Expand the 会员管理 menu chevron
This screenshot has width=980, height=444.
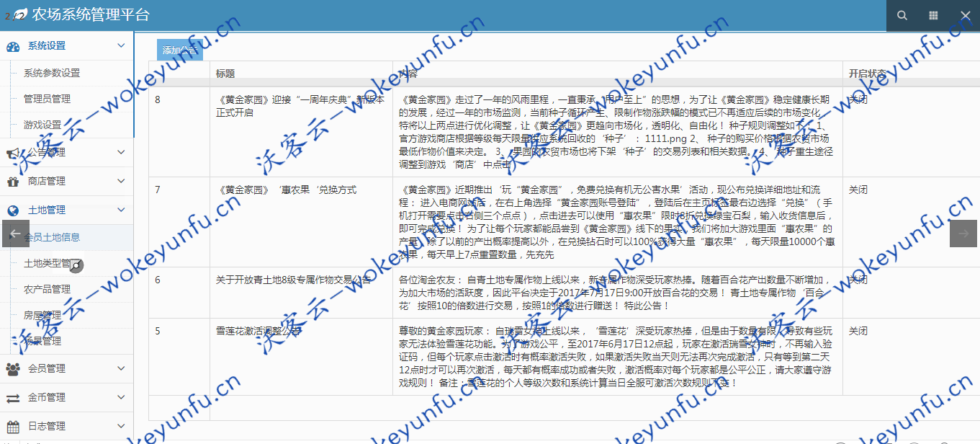[120, 368]
